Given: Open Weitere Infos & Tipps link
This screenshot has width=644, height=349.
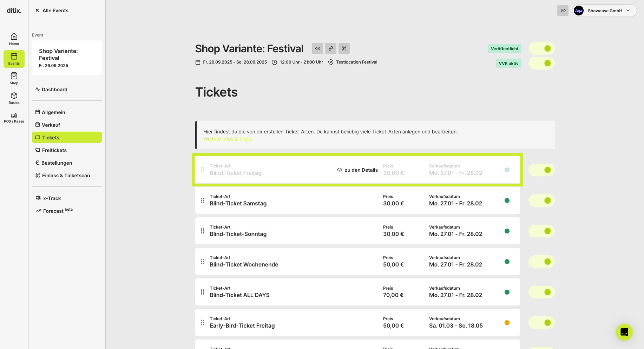Looking at the screenshot, I should (x=228, y=139).
